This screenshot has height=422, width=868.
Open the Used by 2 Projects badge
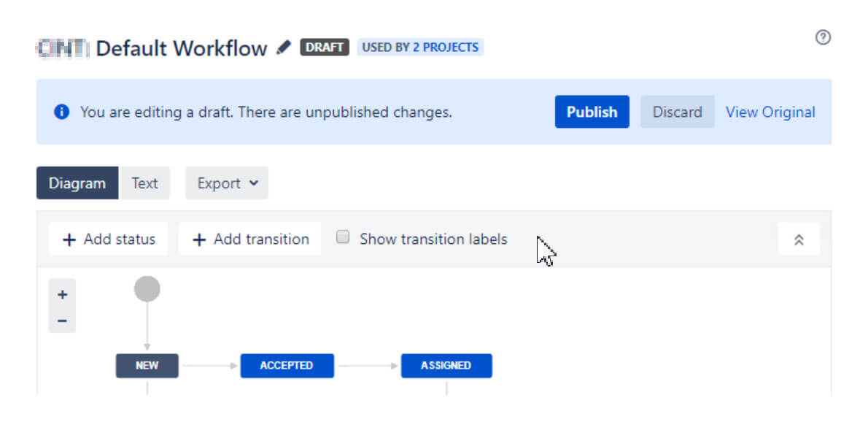[x=420, y=47]
